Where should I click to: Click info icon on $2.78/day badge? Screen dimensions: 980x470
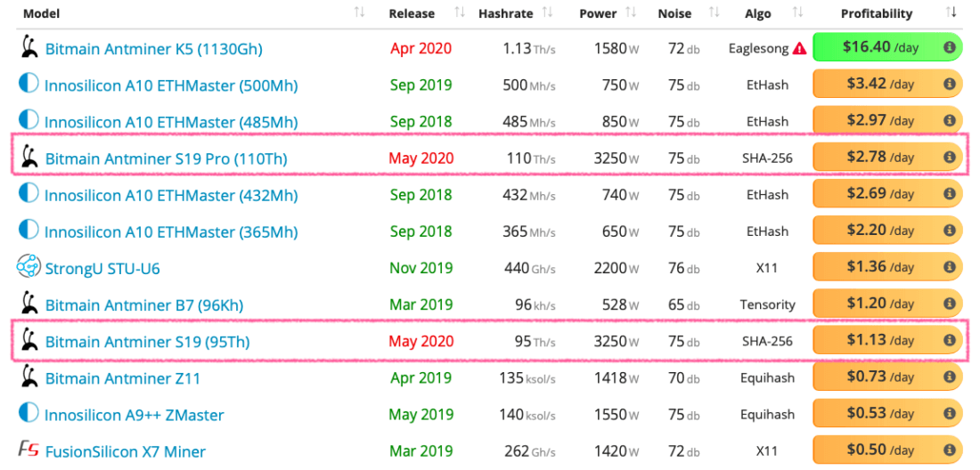(949, 158)
